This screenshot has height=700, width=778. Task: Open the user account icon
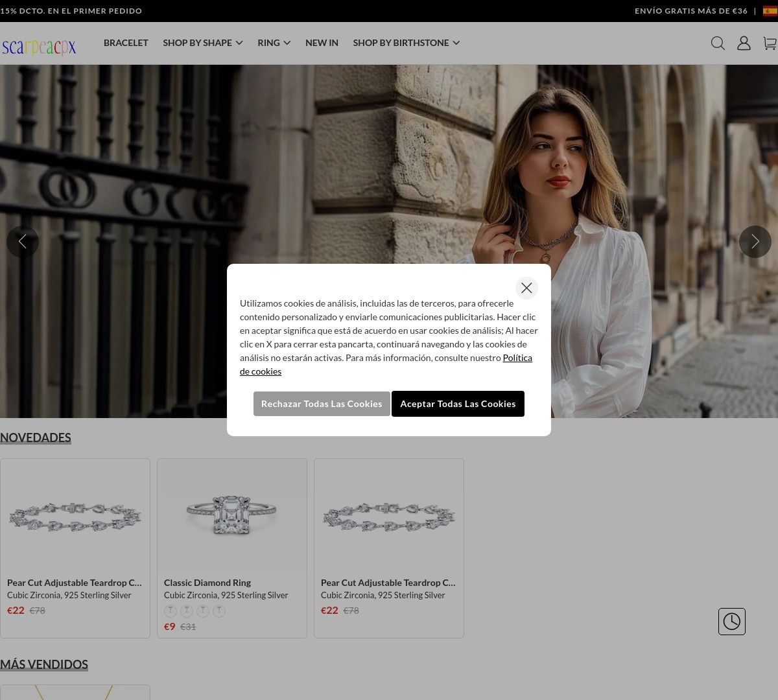coord(744,43)
